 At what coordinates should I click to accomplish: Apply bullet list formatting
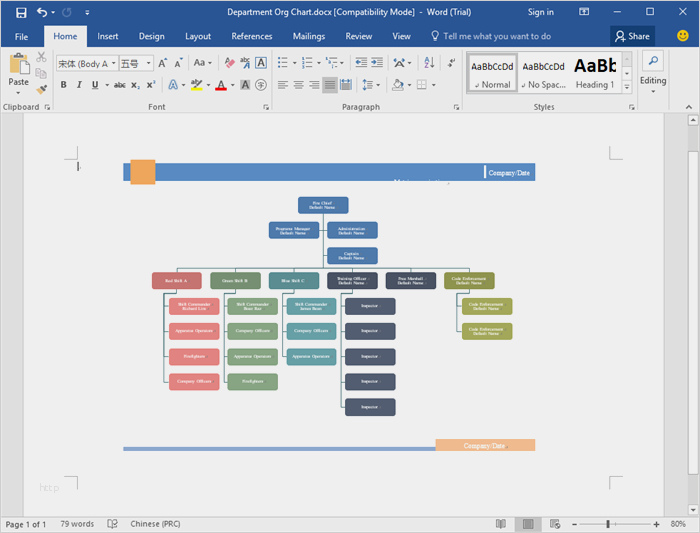tap(283, 63)
